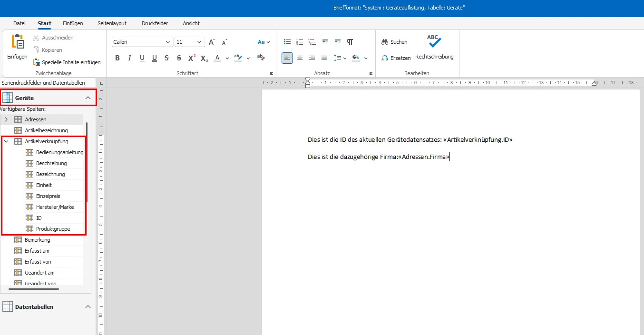Increase the font size with the grow-font icon
644x335 pixels.
pos(212,42)
